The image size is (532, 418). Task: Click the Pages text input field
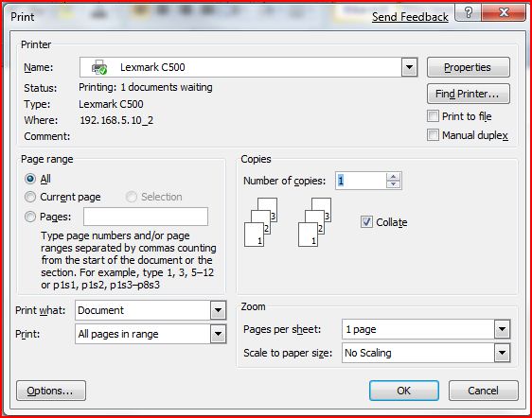pos(146,217)
